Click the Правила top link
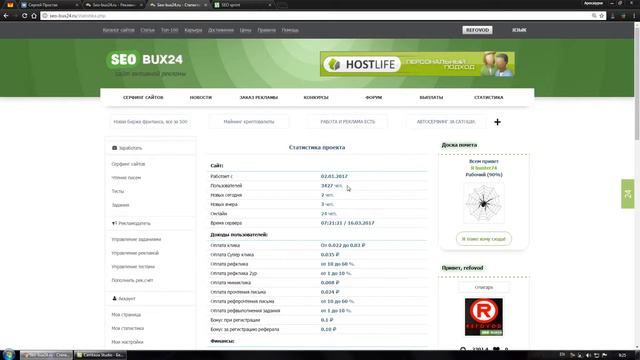The height and width of the screenshot is (360, 640). coord(267,30)
